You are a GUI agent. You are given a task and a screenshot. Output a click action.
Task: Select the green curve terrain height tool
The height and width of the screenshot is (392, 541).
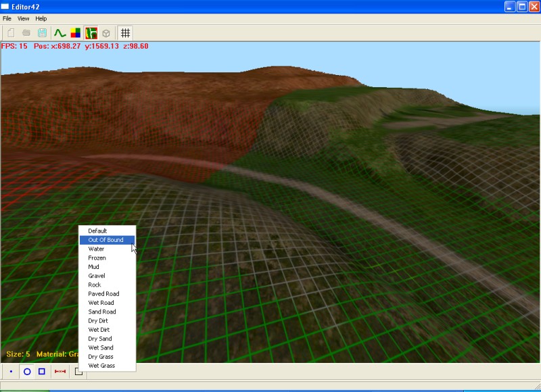[x=60, y=32]
